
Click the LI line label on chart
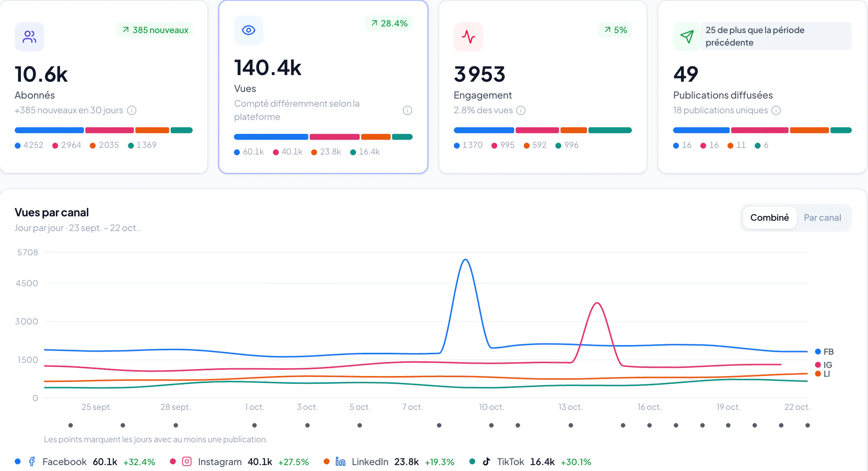click(x=822, y=374)
